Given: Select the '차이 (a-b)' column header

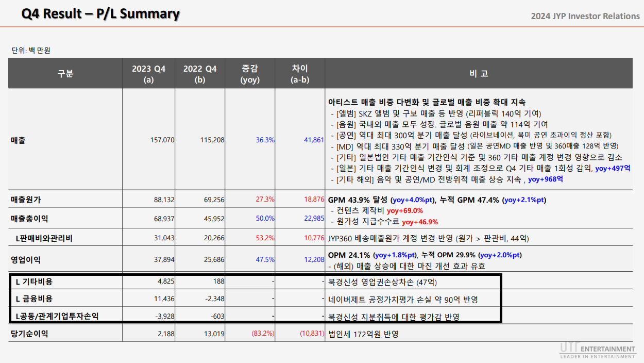Looking at the screenshot, I should 300,73.
